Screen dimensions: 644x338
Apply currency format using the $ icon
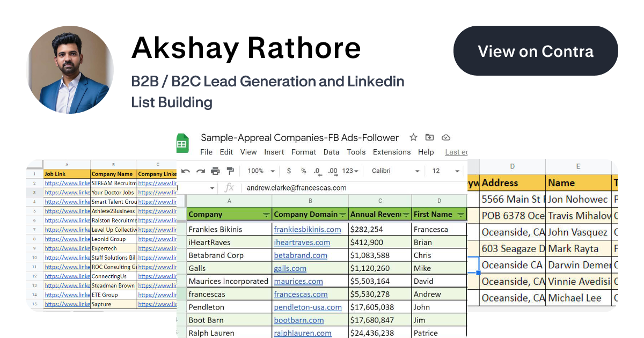tap(289, 171)
